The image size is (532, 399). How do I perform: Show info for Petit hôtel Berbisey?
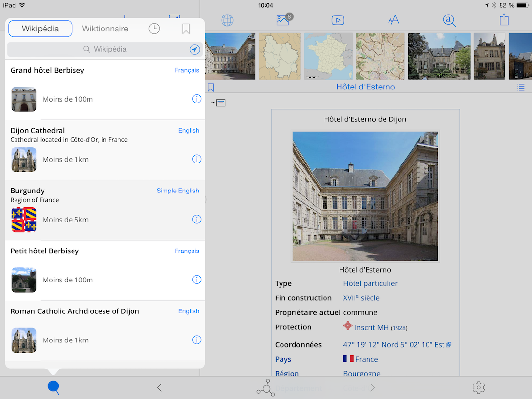(x=197, y=280)
